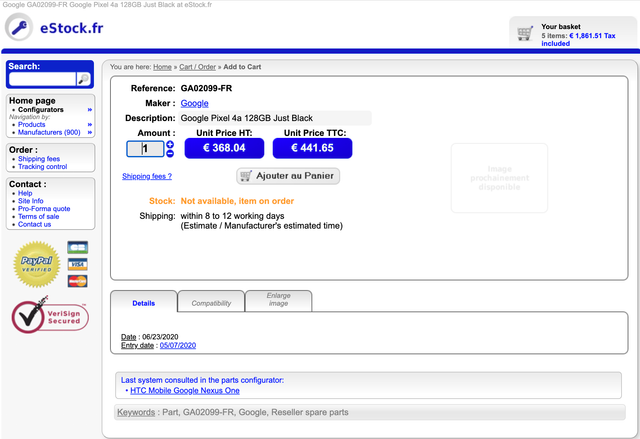
Task: Open HTC Mobile Google Nexus One link
Action: (185, 391)
